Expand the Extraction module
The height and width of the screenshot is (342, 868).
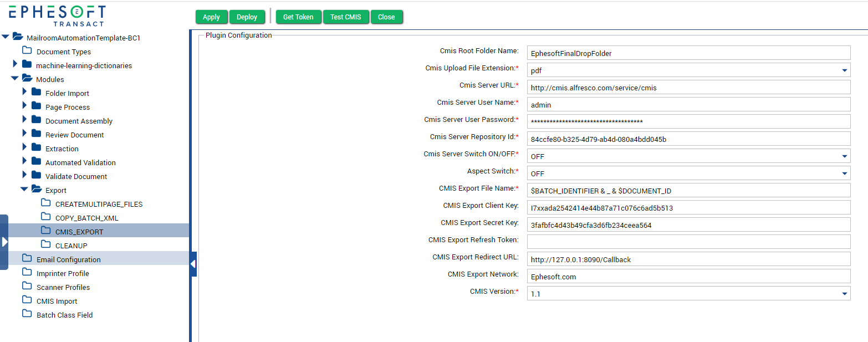click(x=24, y=147)
